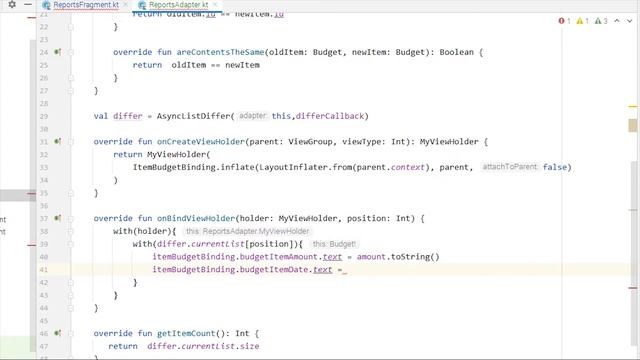Image resolution: width=640 pixels, height=360 pixels.
Task: Click 'return MyViewHolder(' on line 32
Action: click(x=162, y=154)
